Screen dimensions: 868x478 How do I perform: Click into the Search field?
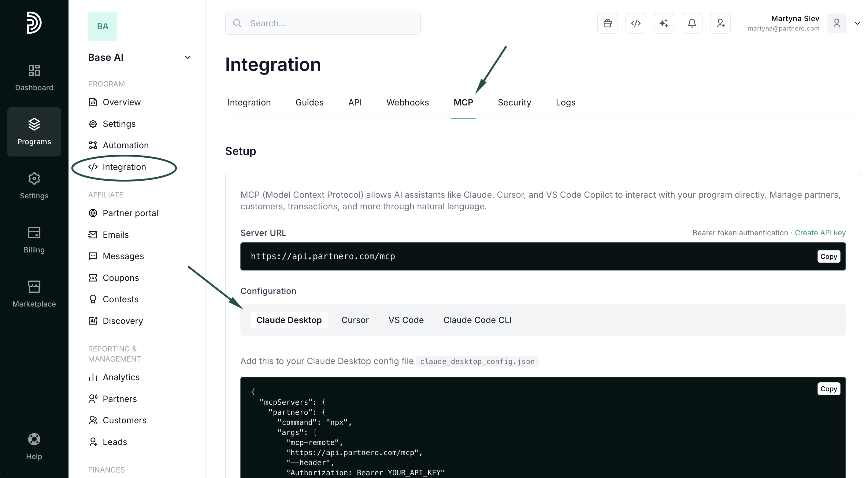(322, 23)
